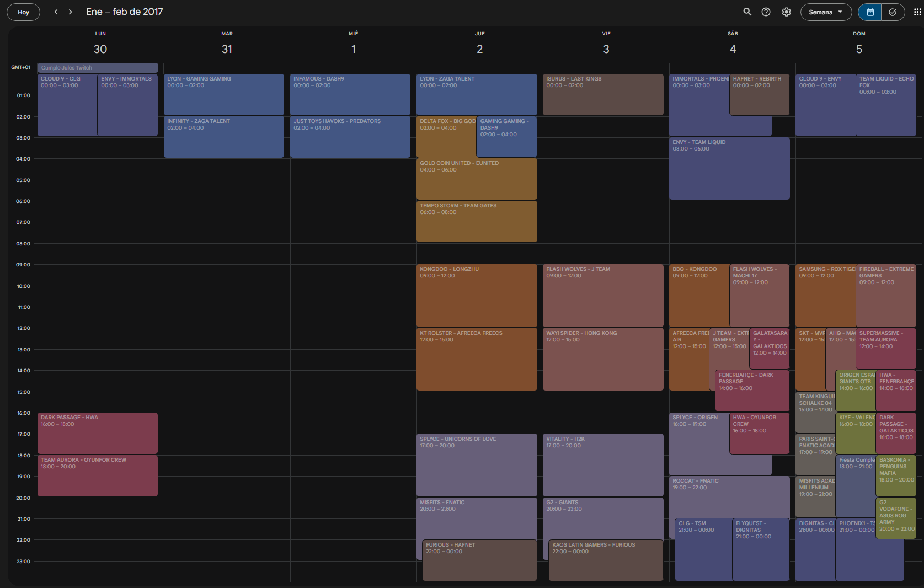Go to next week arrow
924x588 pixels.
click(x=70, y=12)
